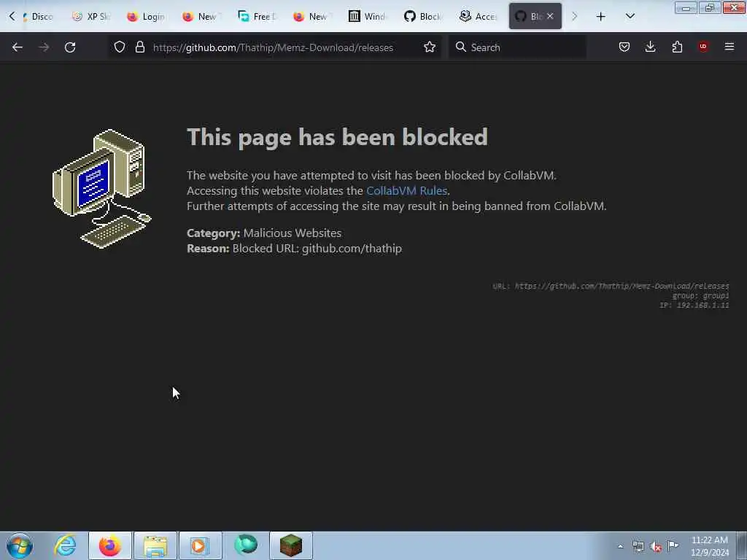Open the taskbar clock and date
Image resolution: width=747 pixels, height=560 pixels.
point(710,546)
